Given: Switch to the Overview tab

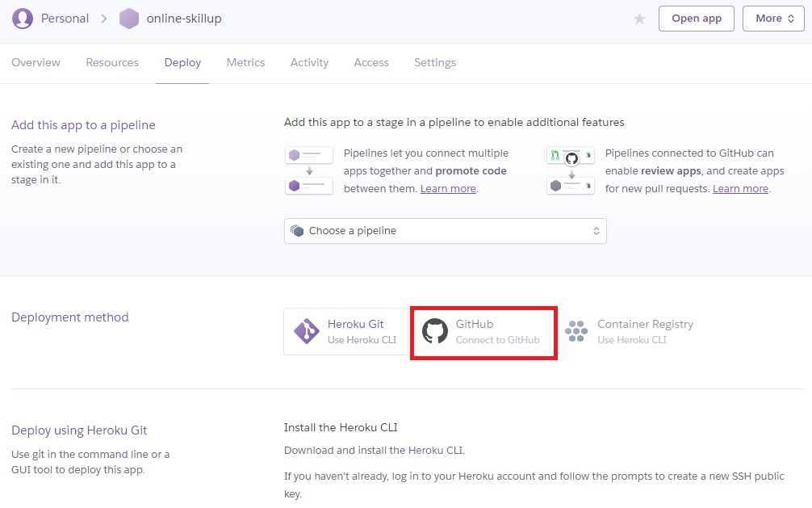Looking at the screenshot, I should 36,62.
